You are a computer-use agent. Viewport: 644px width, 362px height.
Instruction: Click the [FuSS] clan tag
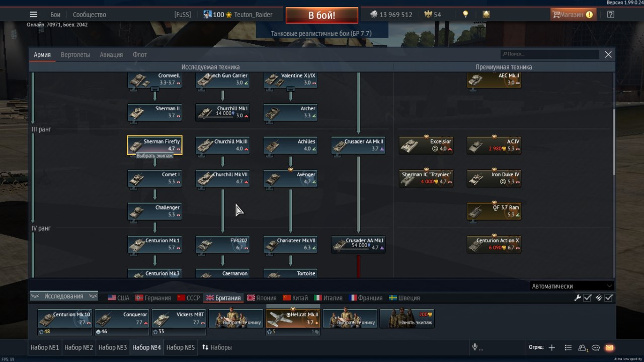pos(183,15)
